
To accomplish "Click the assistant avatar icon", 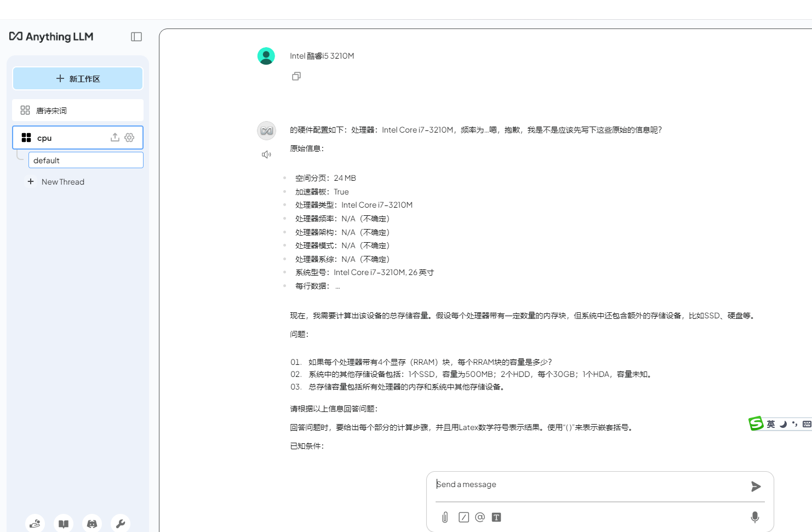I will pos(266,130).
